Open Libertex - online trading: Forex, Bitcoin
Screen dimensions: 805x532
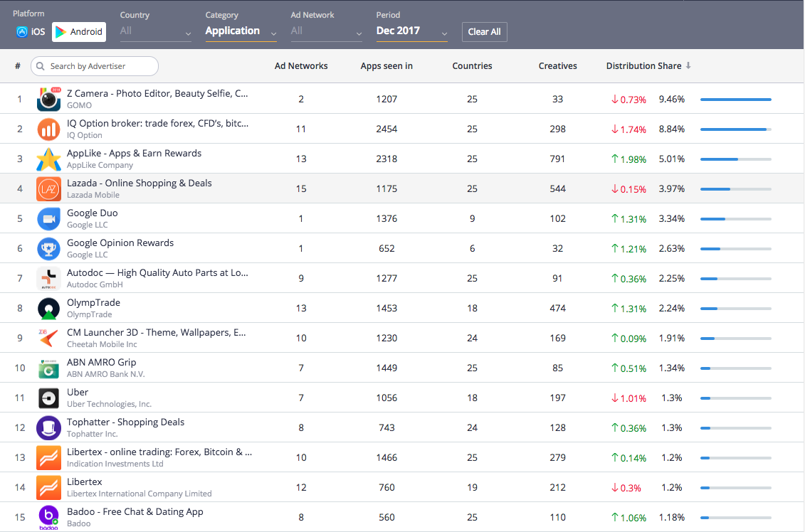[x=159, y=452]
